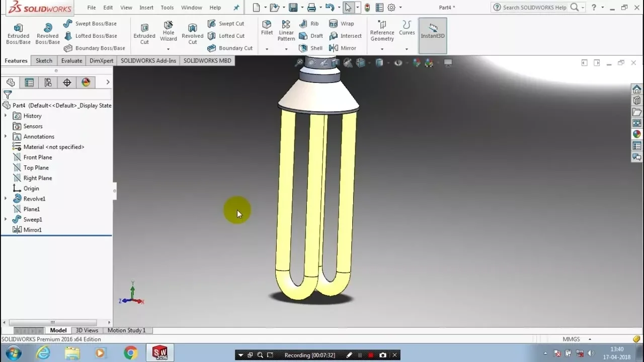This screenshot has height=362, width=644.
Task: Open the Hole Wizard dropdown arrow
Action: click(168, 49)
